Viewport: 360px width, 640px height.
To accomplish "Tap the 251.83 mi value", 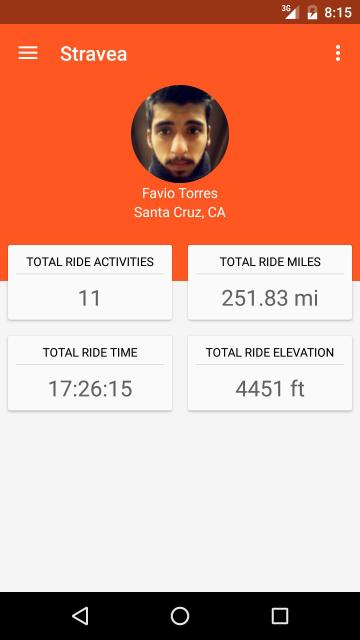I will [270, 298].
